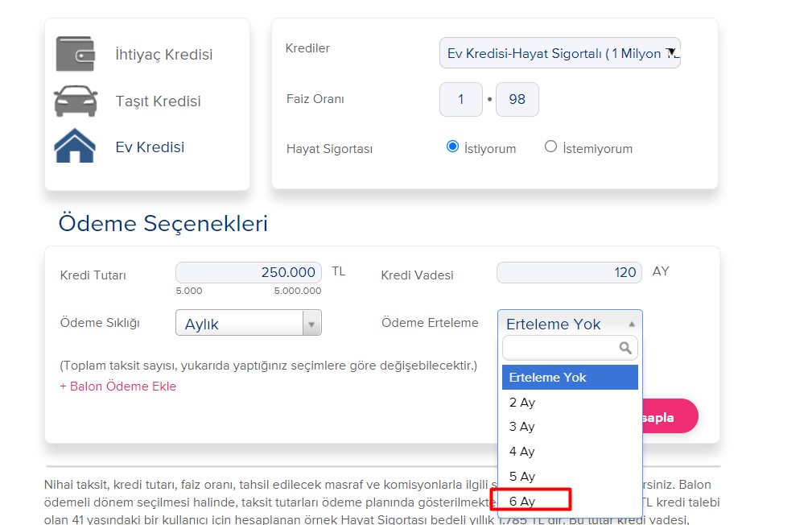
Task: Open the Ev Kredisi-Hayat Sigortalı dropdown
Action: (x=559, y=53)
